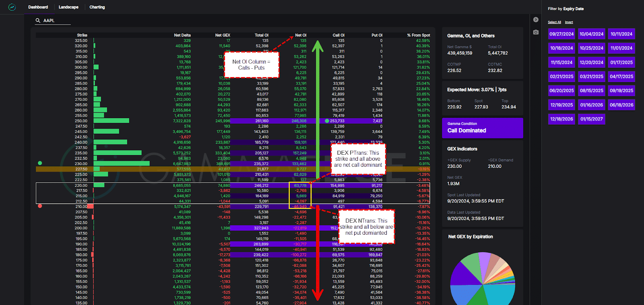Choose the 12/19/2025 expiry date

[x=561, y=105]
